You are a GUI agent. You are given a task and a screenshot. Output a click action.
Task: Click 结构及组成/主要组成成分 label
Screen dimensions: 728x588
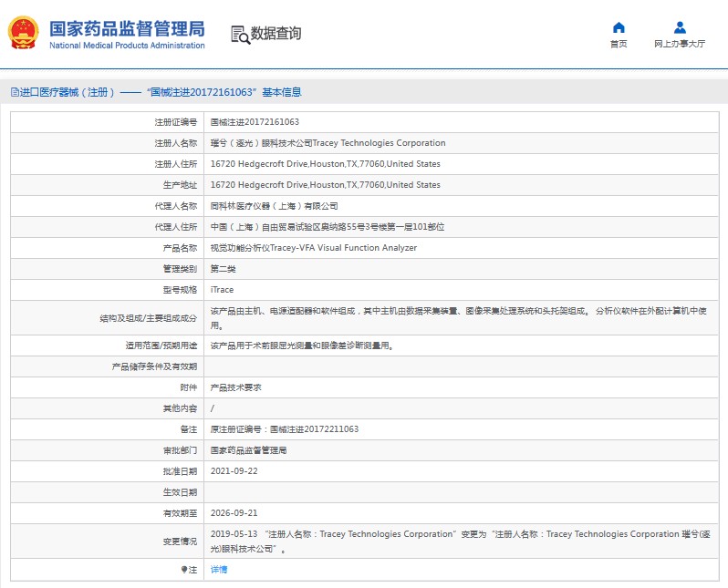point(149,318)
